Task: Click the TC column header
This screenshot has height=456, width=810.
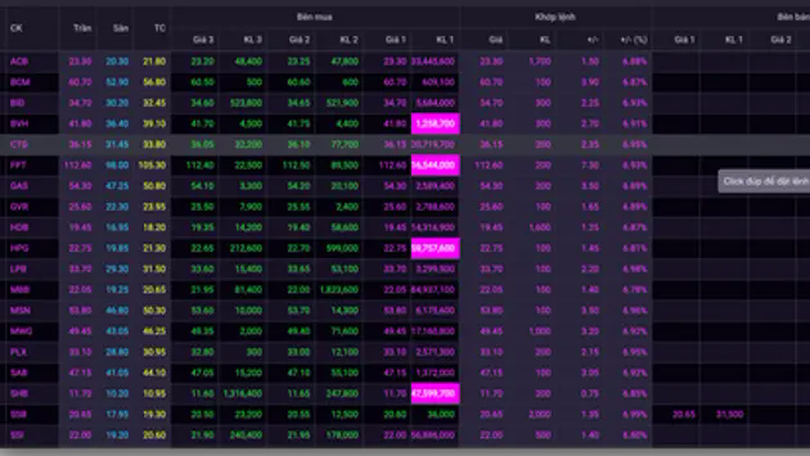Action: point(160,28)
